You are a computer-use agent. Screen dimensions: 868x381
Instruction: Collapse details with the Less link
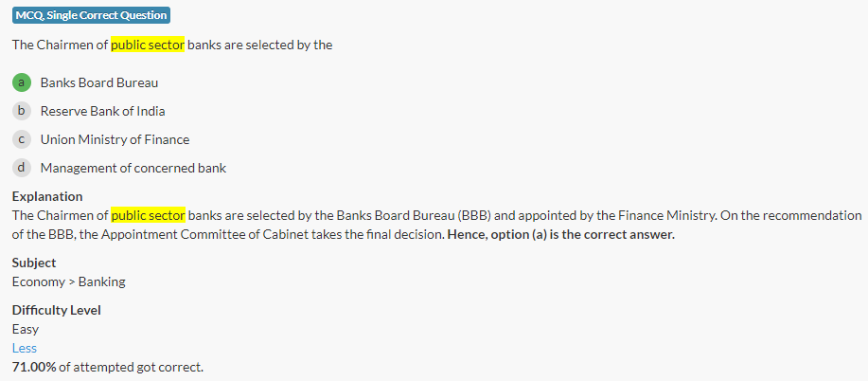pos(25,348)
